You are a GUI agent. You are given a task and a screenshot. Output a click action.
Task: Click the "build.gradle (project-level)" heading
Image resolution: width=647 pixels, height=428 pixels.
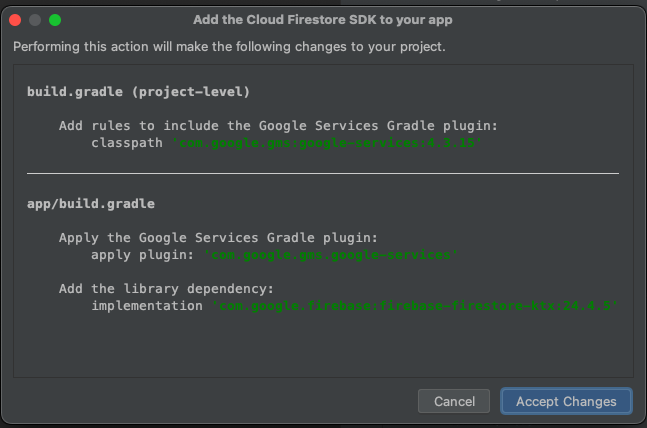139,92
